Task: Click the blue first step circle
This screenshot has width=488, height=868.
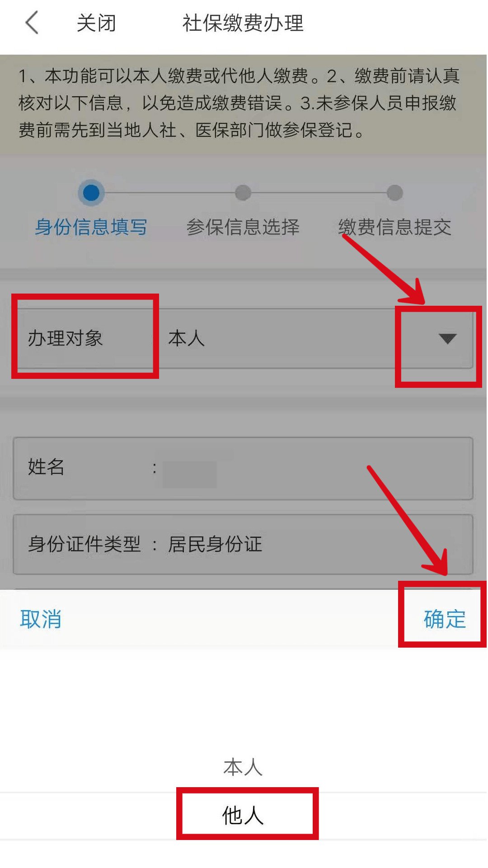Action: coord(91,193)
